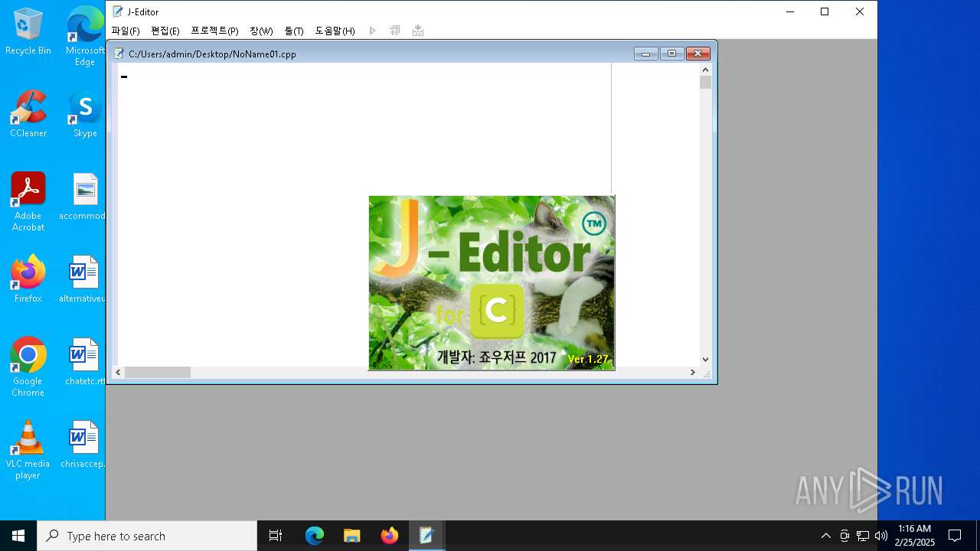The width and height of the screenshot is (980, 551).
Task: Restore the NoName01.cpp document window
Action: click(x=671, y=54)
